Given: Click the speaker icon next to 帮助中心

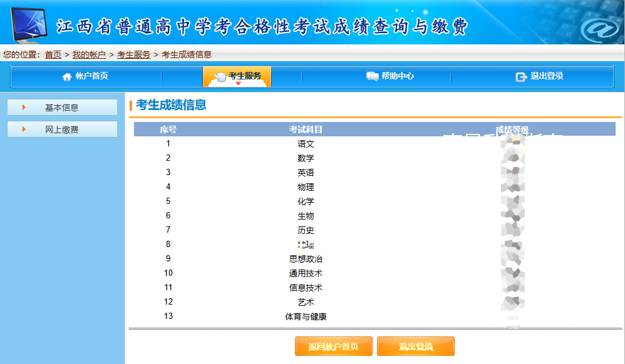Looking at the screenshot, I should click(374, 76).
